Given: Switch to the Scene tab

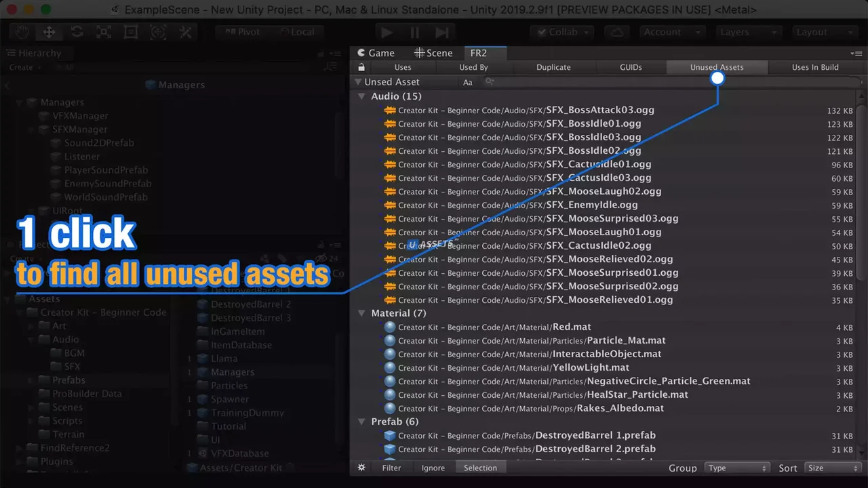Looking at the screenshot, I should [433, 53].
